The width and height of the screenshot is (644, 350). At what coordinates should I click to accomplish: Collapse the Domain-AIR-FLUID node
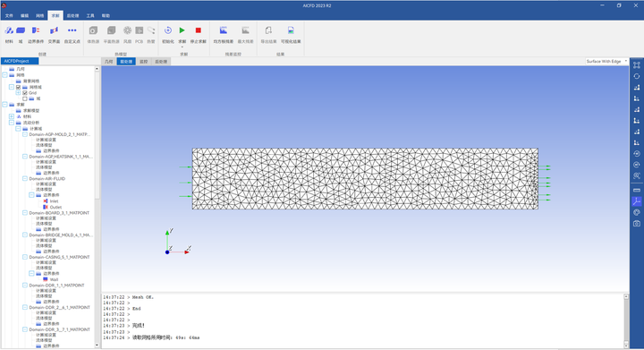(x=25, y=179)
